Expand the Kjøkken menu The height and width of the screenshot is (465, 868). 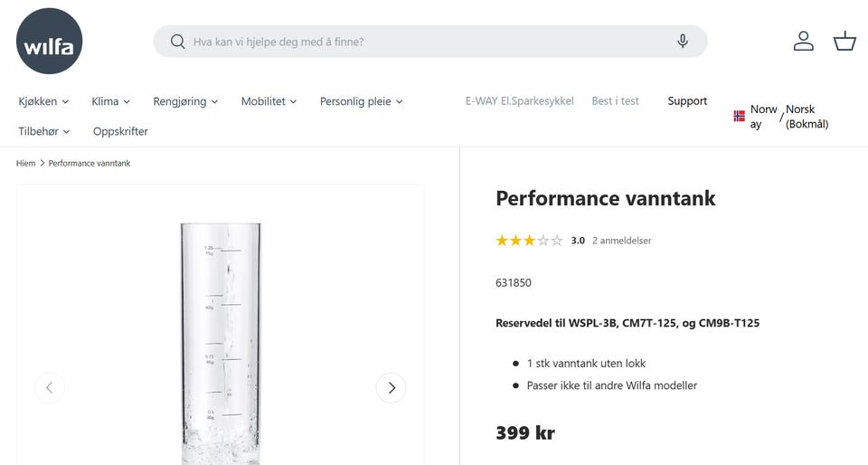click(43, 101)
